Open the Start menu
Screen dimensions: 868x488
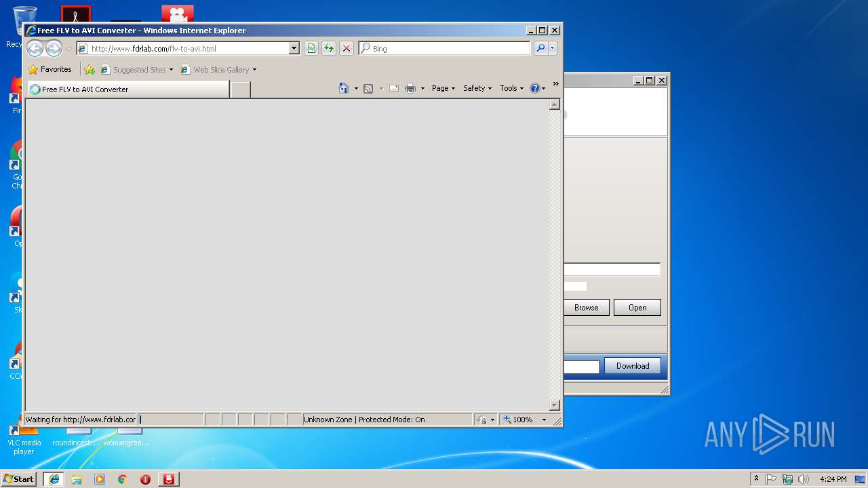(x=19, y=479)
